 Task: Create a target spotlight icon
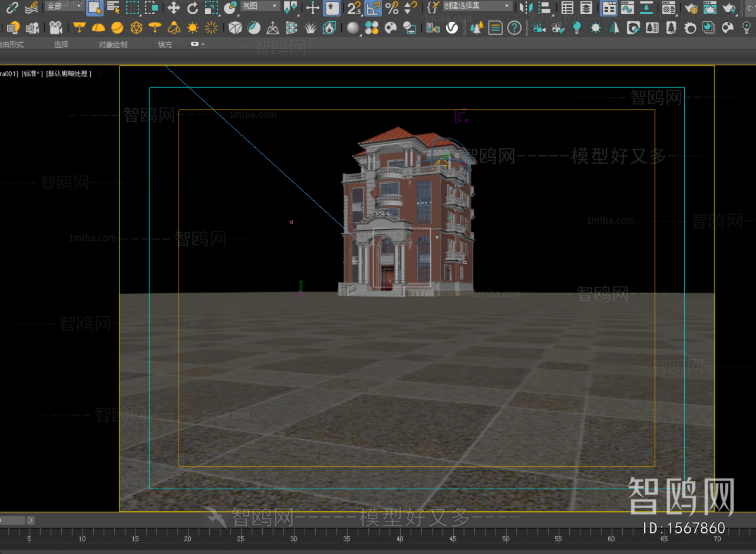click(x=79, y=28)
